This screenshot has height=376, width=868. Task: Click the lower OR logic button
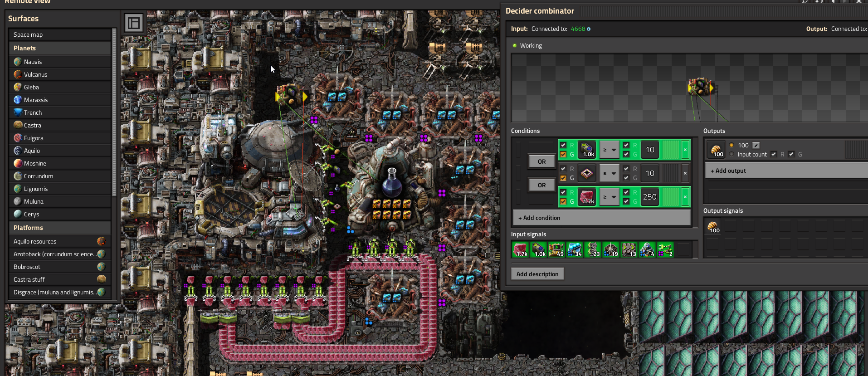pos(541,185)
